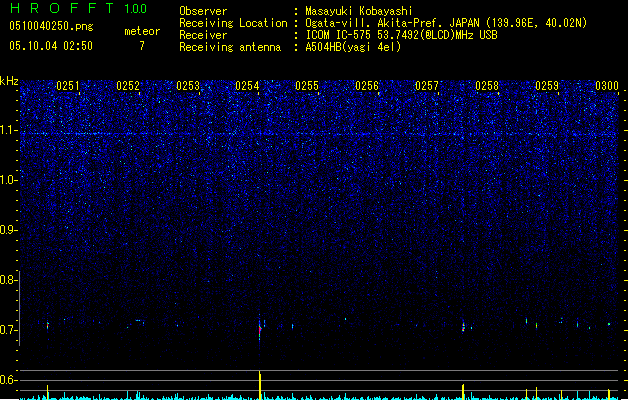Click the kHz axis unit label

(9, 81)
